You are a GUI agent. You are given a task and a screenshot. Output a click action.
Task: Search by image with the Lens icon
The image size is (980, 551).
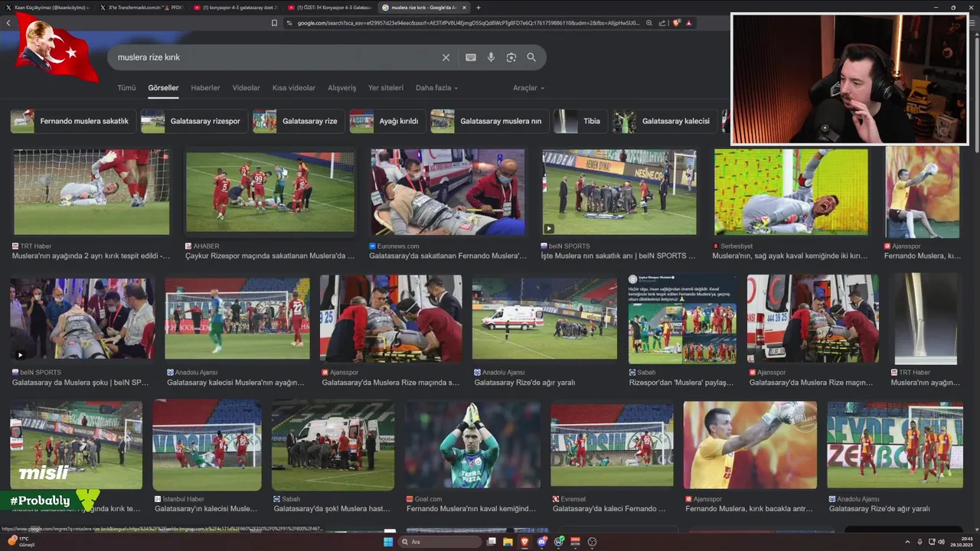point(511,57)
